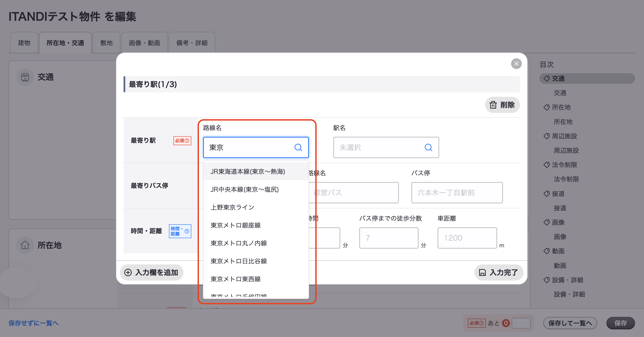Click the bus line name field 都営バス
The width and height of the screenshot is (644, 337).
click(x=354, y=193)
